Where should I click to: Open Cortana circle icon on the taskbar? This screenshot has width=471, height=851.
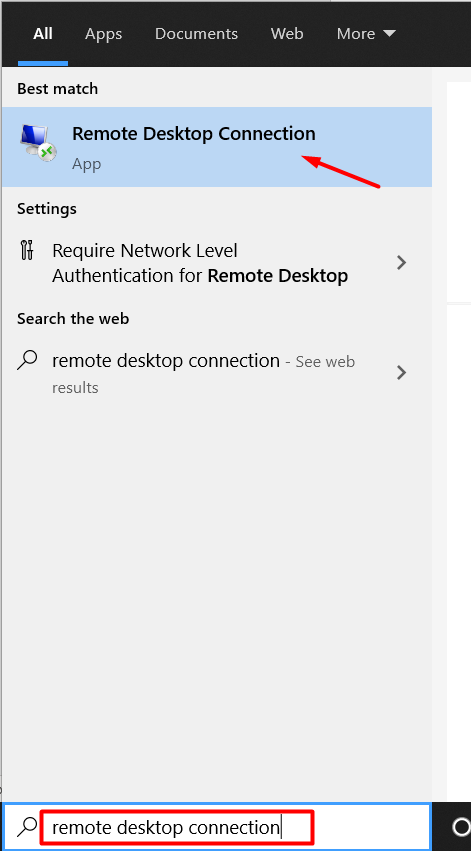click(x=462, y=827)
